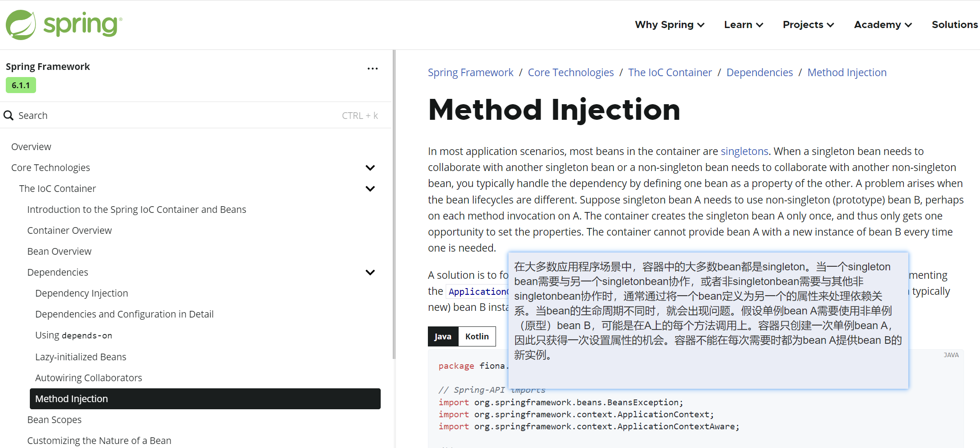Open Dependency Injection sidebar item
Image resolution: width=980 pixels, height=448 pixels.
pos(81,293)
